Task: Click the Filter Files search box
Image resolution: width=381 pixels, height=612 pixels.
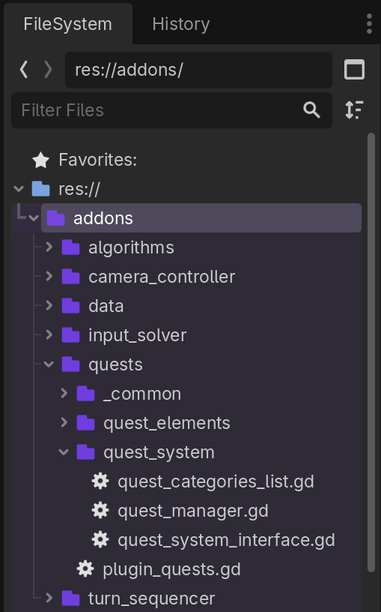Action: pos(172,110)
